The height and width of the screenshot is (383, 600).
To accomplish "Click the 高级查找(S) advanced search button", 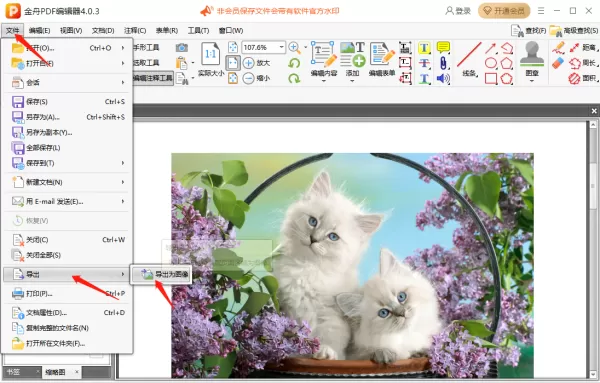I will [x=574, y=31].
